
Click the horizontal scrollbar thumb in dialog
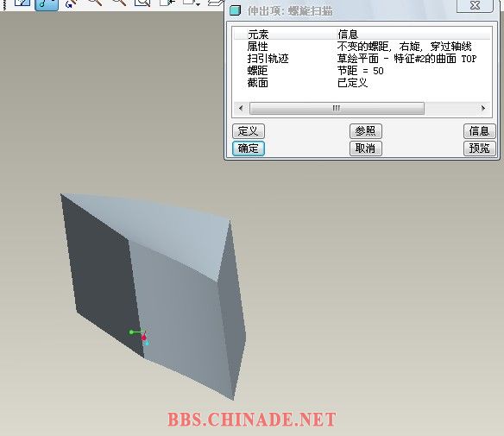[337, 109]
